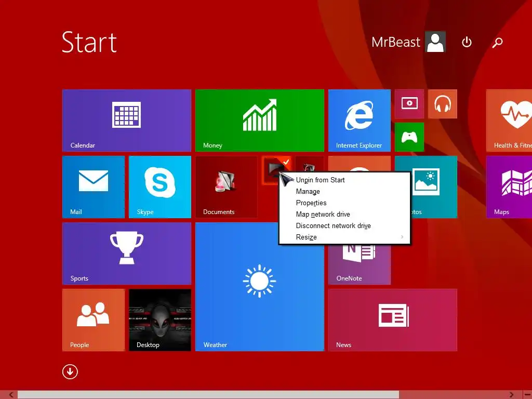
Task: Switch to the Desktop tile
Action: pos(160,320)
